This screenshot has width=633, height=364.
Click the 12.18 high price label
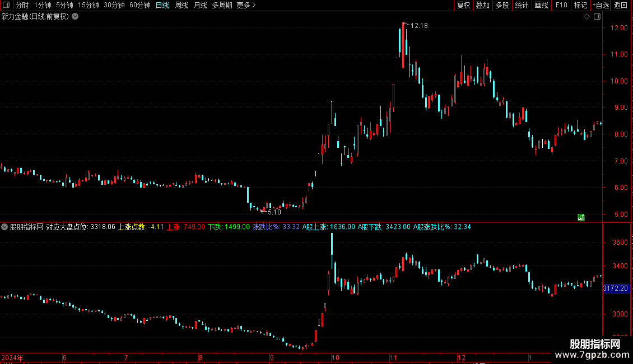[x=419, y=25]
